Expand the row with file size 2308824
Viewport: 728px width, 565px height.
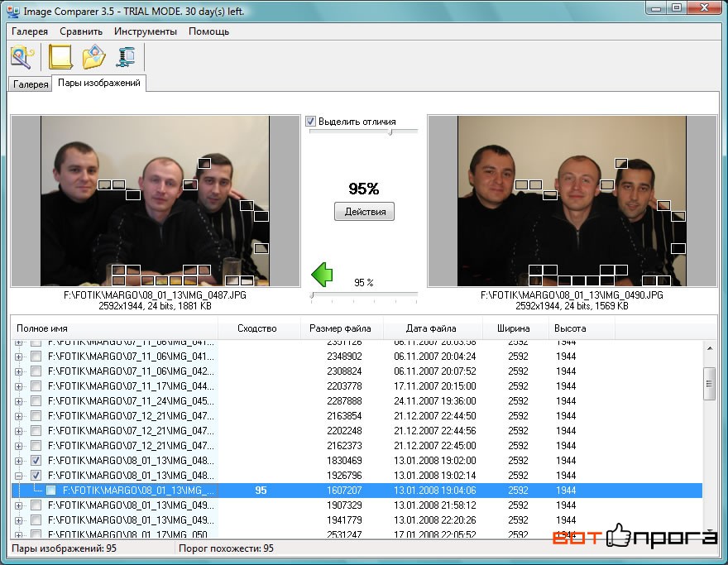tap(18, 372)
